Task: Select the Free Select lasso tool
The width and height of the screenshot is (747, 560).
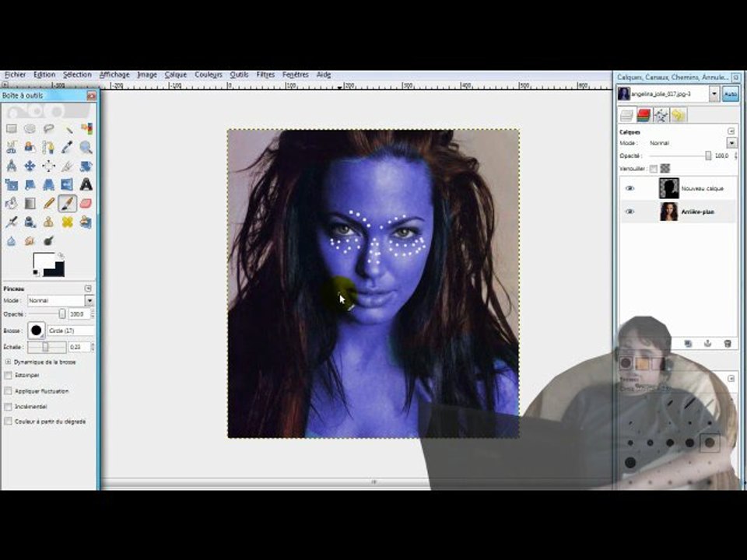Action: point(48,128)
